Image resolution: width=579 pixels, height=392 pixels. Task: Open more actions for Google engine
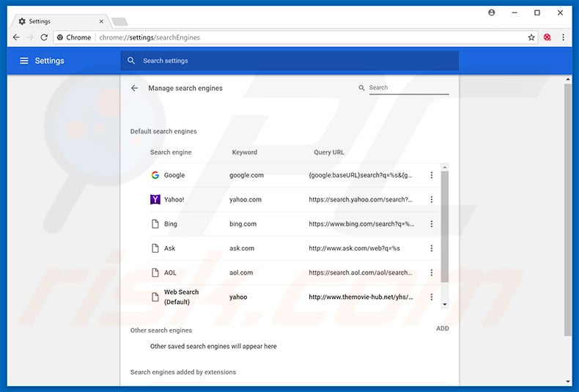point(431,175)
